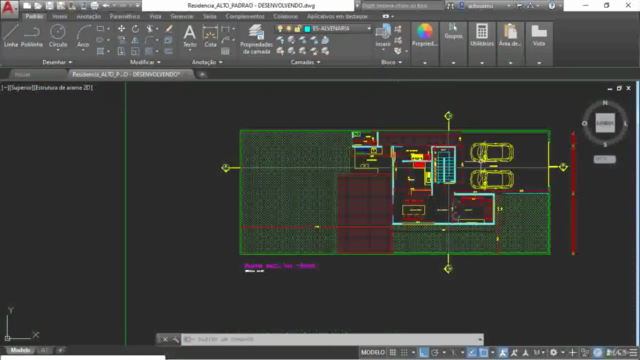
Task: Click the table tool in Anotação
Action: tap(225, 51)
